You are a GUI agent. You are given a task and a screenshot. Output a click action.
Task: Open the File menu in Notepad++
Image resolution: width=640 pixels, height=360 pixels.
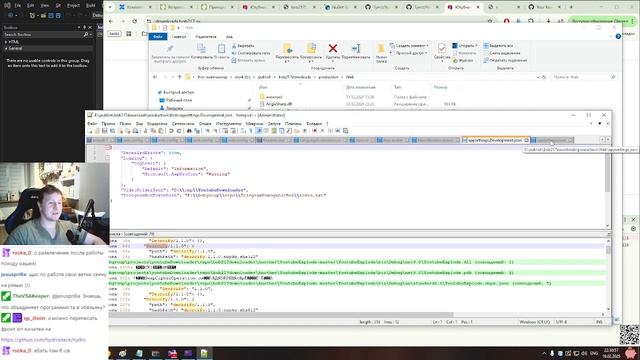pos(92,123)
